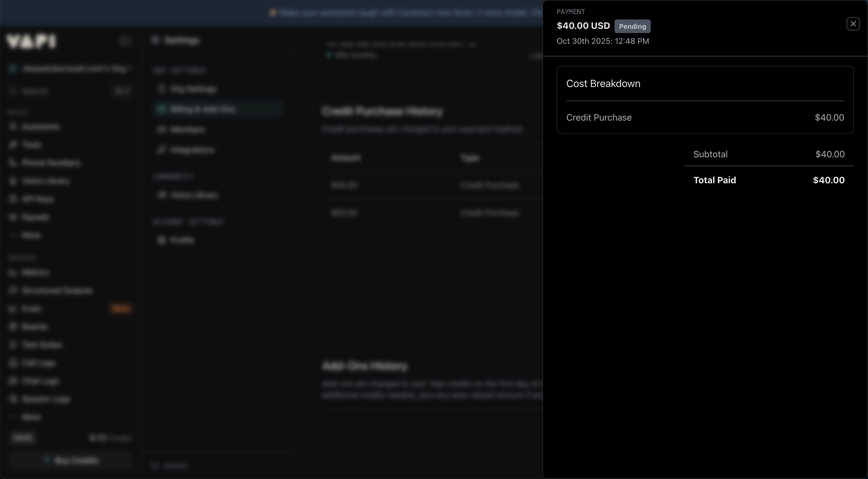Open API Keys via its key icon
868x479 pixels.
13,199
